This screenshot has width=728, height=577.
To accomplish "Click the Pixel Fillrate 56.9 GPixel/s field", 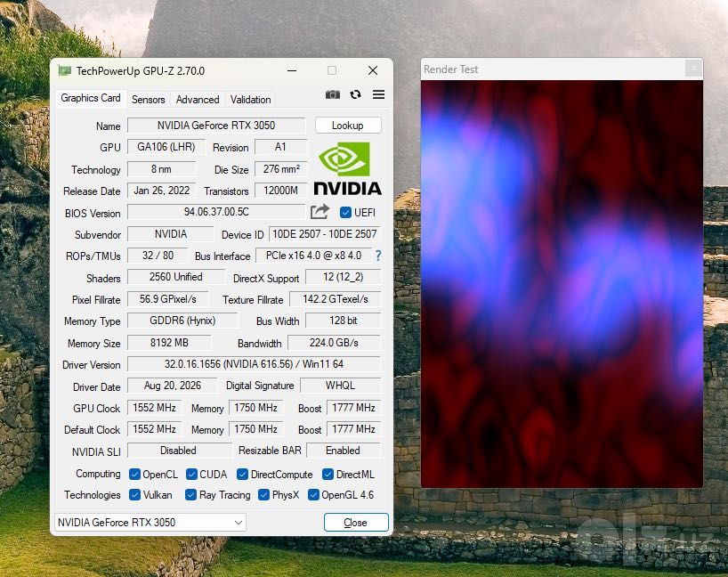I will point(167,298).
